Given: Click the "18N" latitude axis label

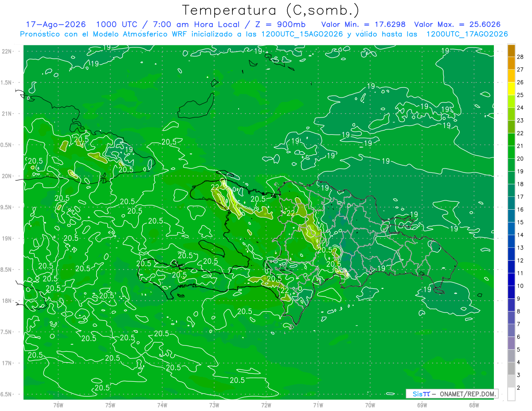Looking at the screenshot, I should click(x=7, y=301).
